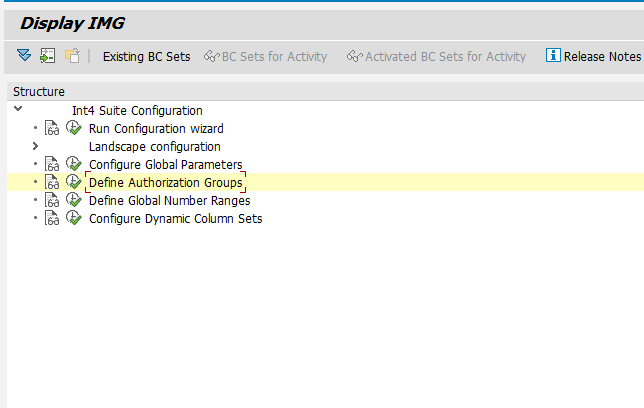Click the Existing BC Sets button
This screenshot has height=408, width=644.
click(x=146, y=57)
